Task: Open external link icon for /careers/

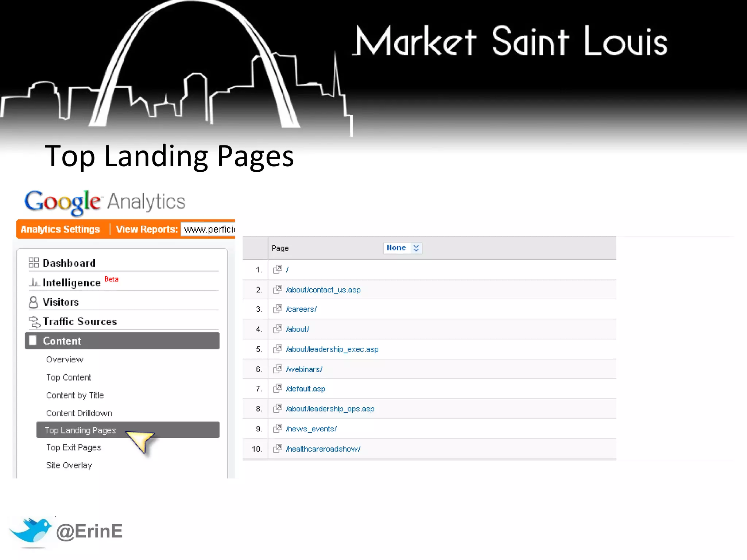Action: (x=278, y=309)
